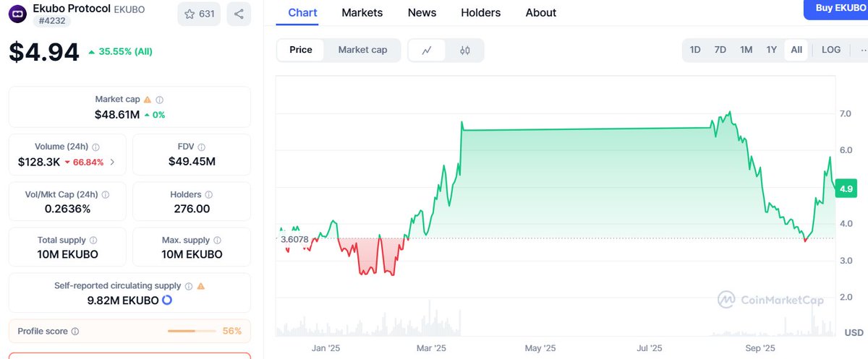Click the 276.00 holders value
Viewport: 868px width, 359px height.
(x=192, y=209)
